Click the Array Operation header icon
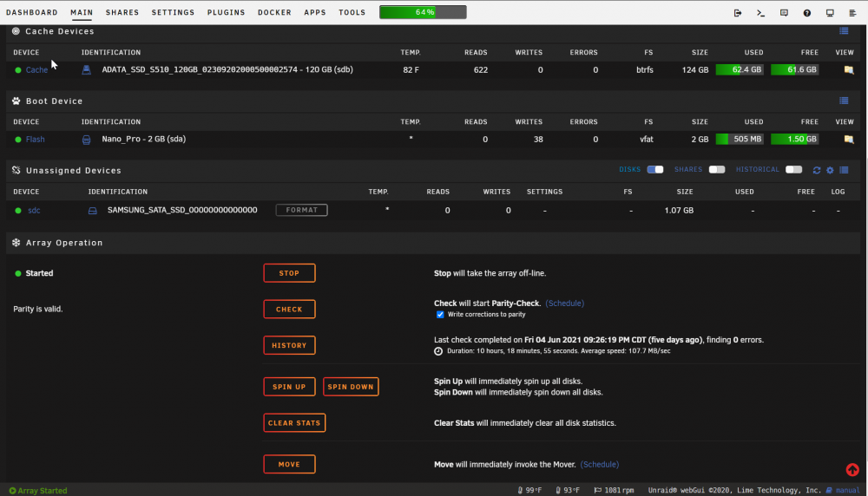 (x=16, y=242)
